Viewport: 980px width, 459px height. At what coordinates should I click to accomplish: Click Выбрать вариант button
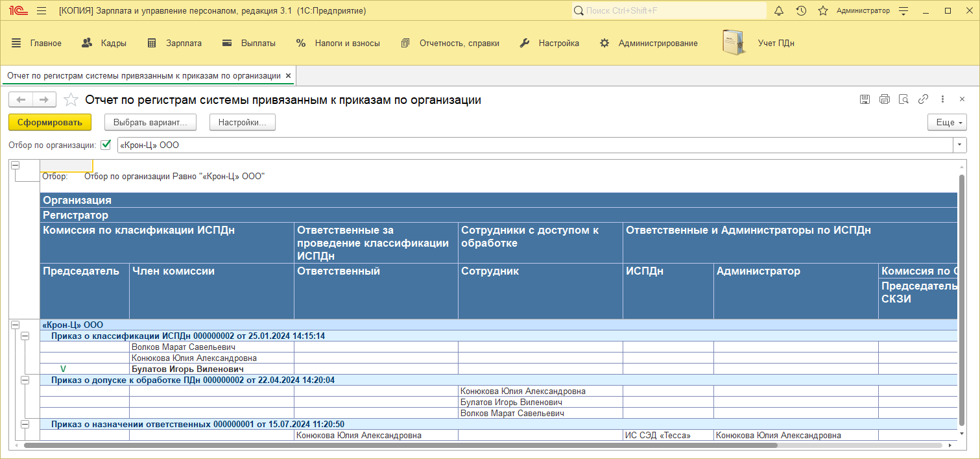click(x=150, y=122)
